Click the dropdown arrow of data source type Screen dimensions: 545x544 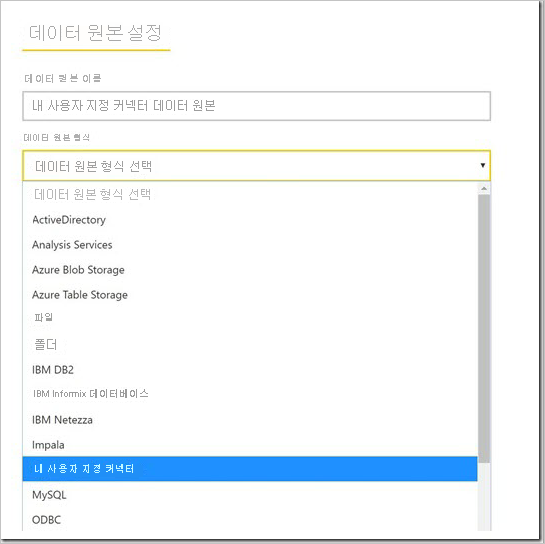[483, 165]
